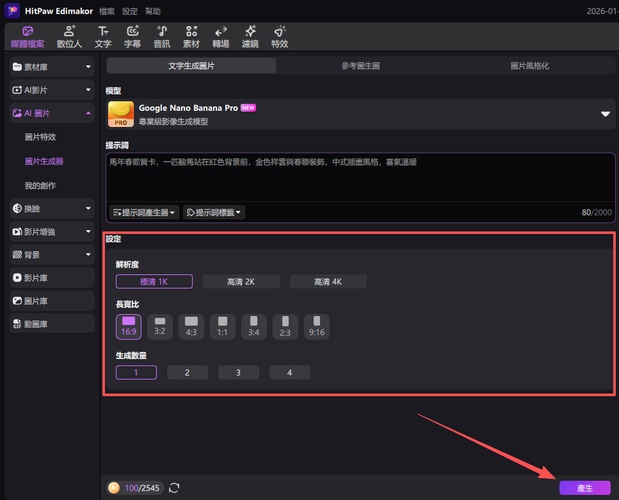
Task: Open the model selection dropdown arrow
Action: click(605, 114)
